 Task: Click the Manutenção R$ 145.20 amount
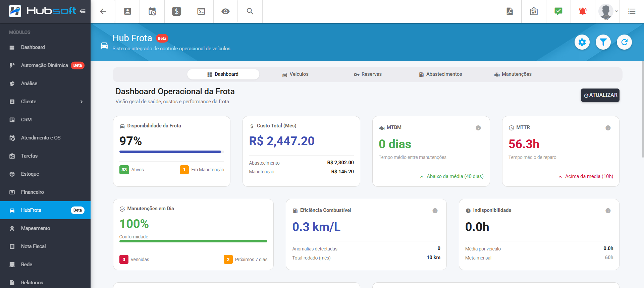click(x=342, y=172)
